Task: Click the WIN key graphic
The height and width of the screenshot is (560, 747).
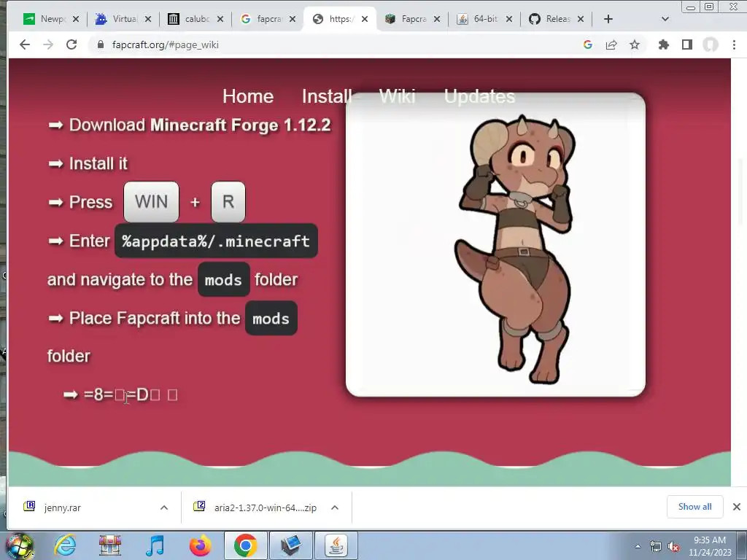Action: (151, 202)
